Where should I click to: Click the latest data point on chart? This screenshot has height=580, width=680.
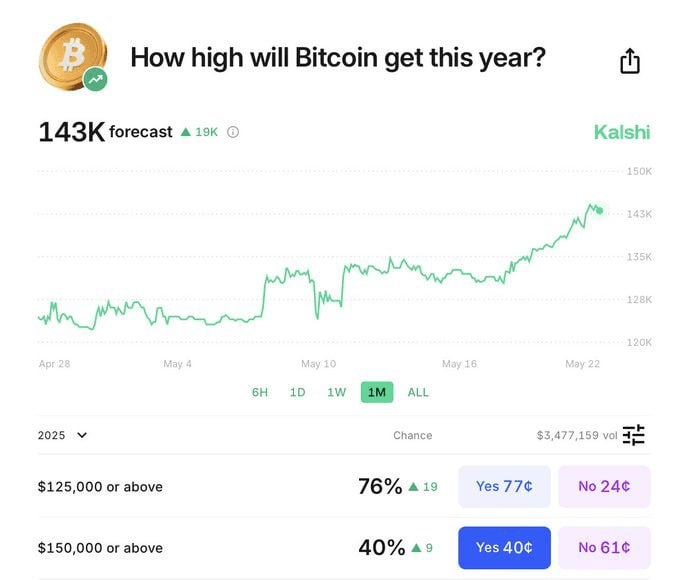tap(599, 211)
